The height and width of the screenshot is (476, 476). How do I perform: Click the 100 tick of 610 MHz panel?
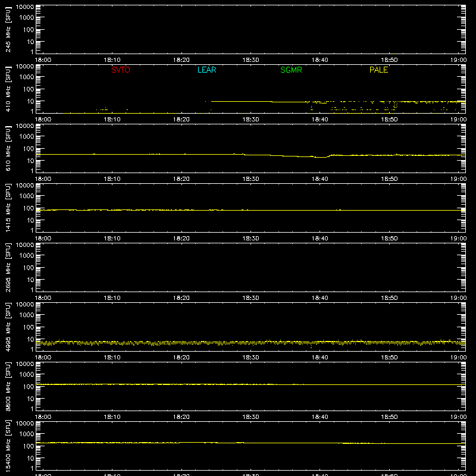(29, 148)
